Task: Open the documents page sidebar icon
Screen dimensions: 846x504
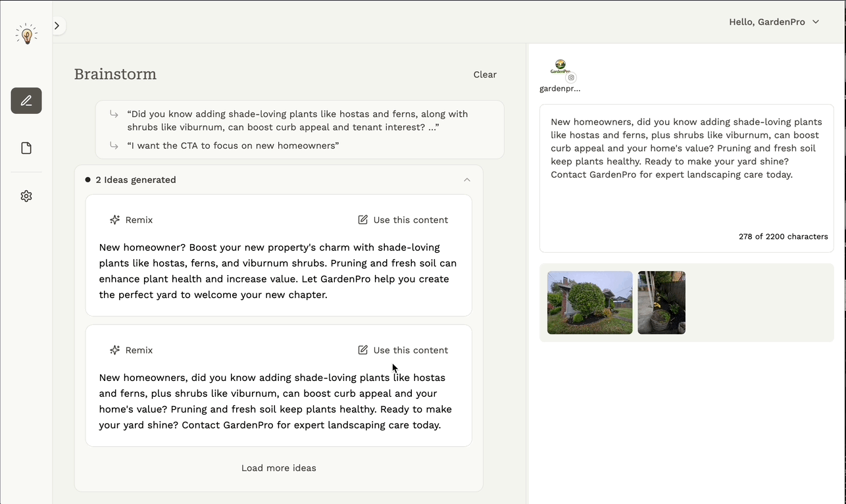Action: 26,148
